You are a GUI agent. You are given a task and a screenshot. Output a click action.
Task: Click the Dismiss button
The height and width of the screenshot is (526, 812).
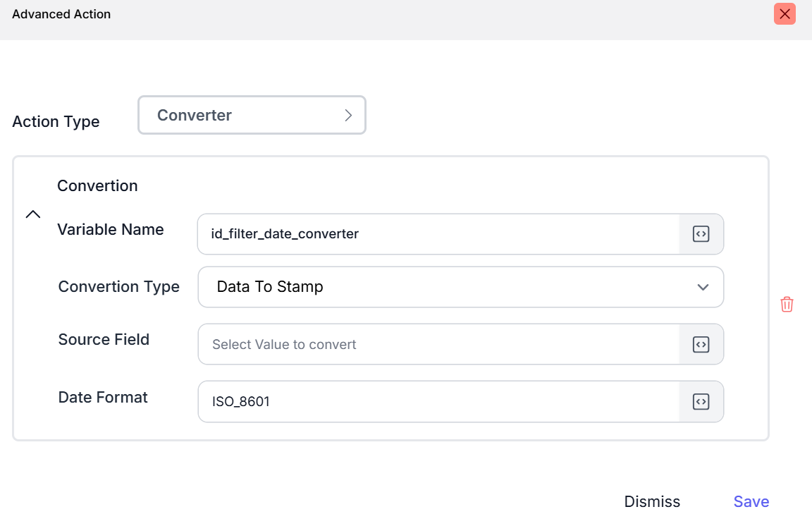click(x=652, y=501)
